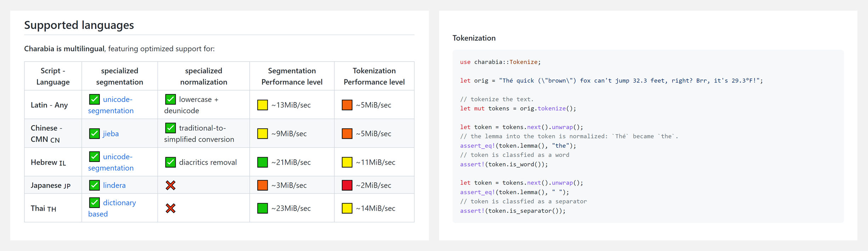Click the 'Hebrew' row label
Screen dimensions: 868x251
48,162
